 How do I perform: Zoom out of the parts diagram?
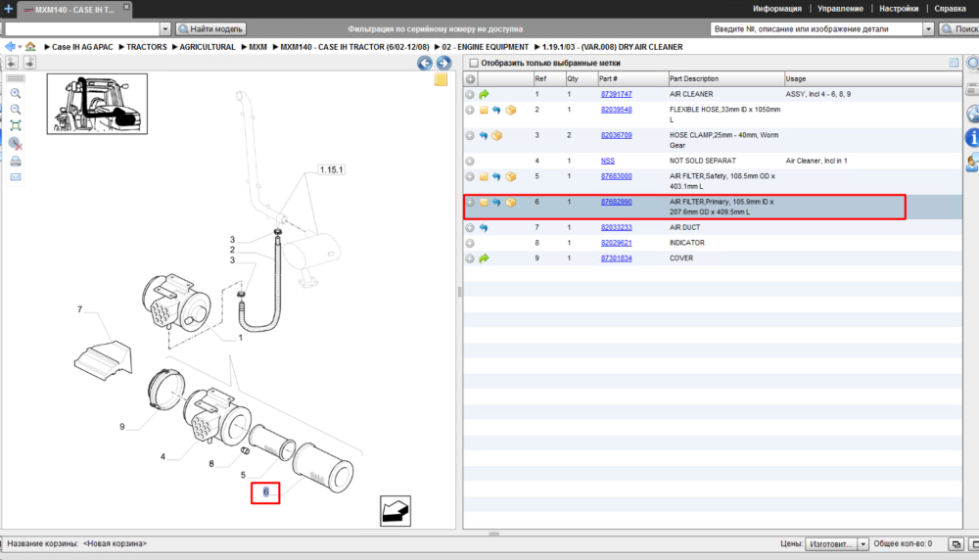click(x=16, y=110)
